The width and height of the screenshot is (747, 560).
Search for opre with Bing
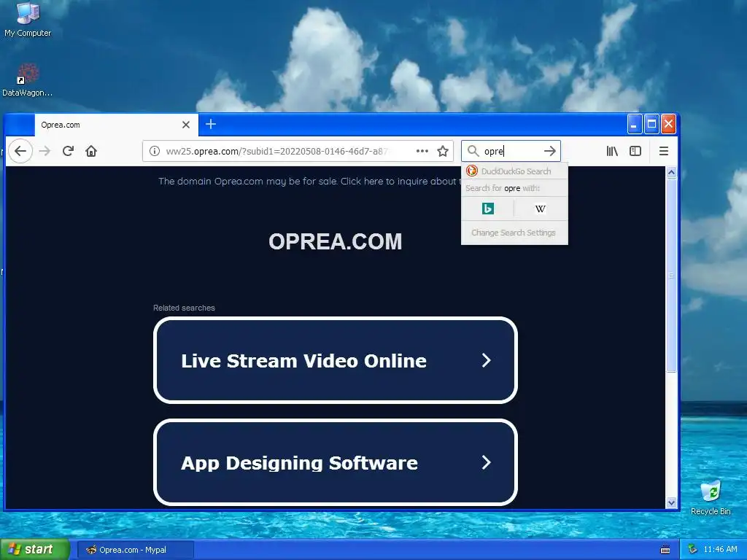488,209
